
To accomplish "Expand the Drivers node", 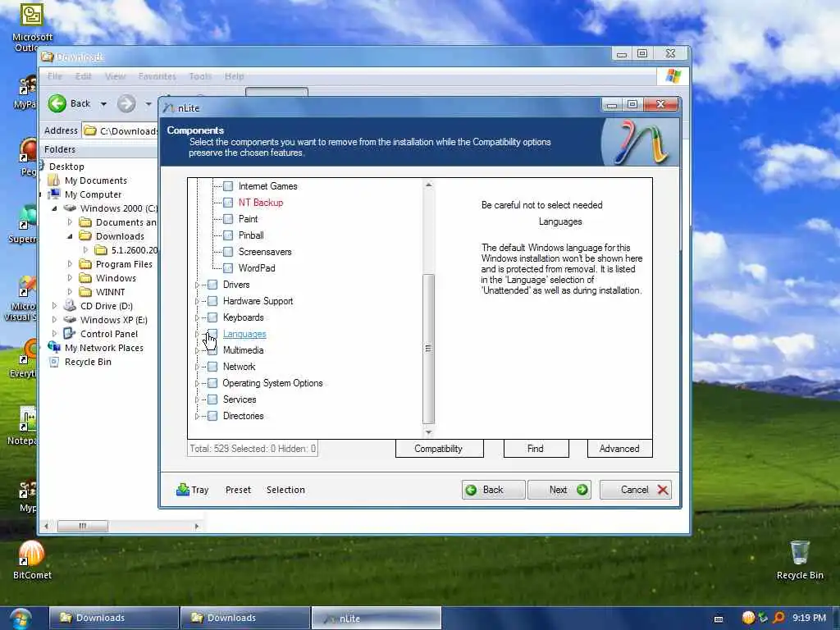I will [x=197, y=285].
